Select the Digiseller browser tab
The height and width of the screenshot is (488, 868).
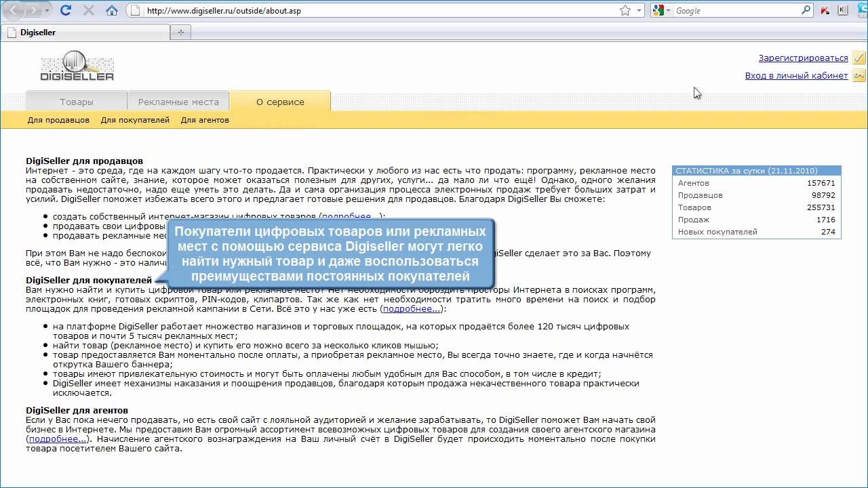[85, 32]
